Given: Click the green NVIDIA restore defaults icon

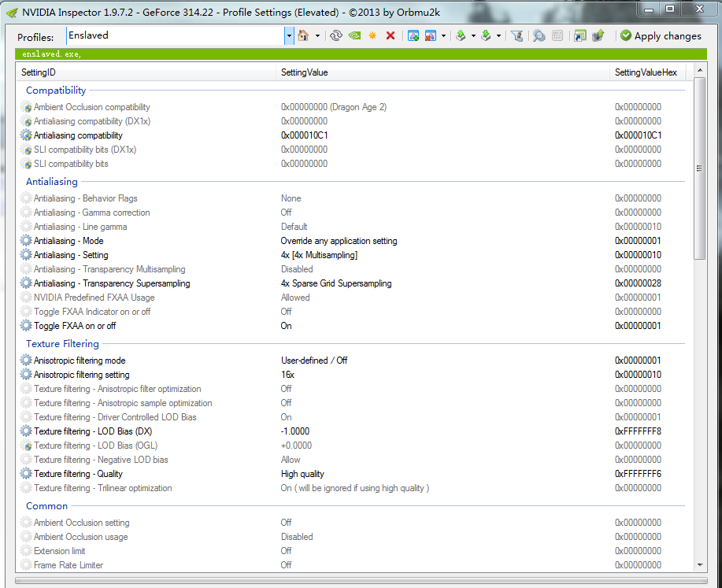Looking at the screenshot, I should tap(354, 35).
